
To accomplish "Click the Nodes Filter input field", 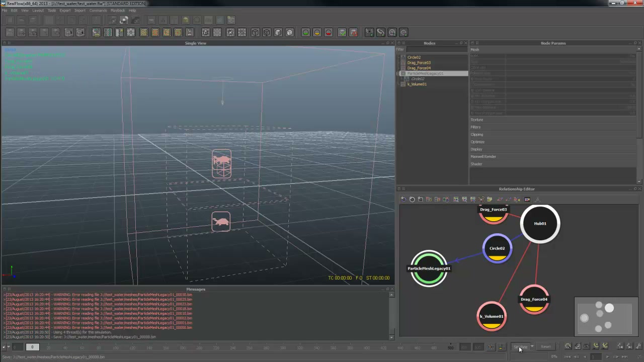I will [436, 49].
